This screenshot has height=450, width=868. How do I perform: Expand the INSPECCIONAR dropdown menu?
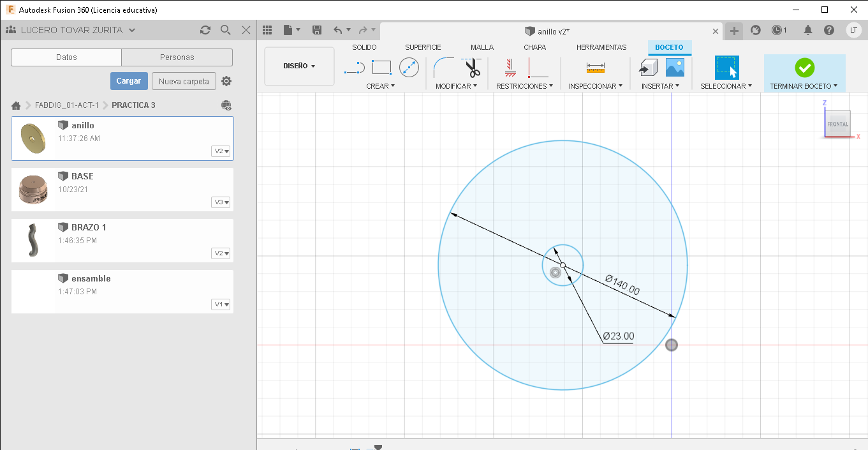pos(596,86)
